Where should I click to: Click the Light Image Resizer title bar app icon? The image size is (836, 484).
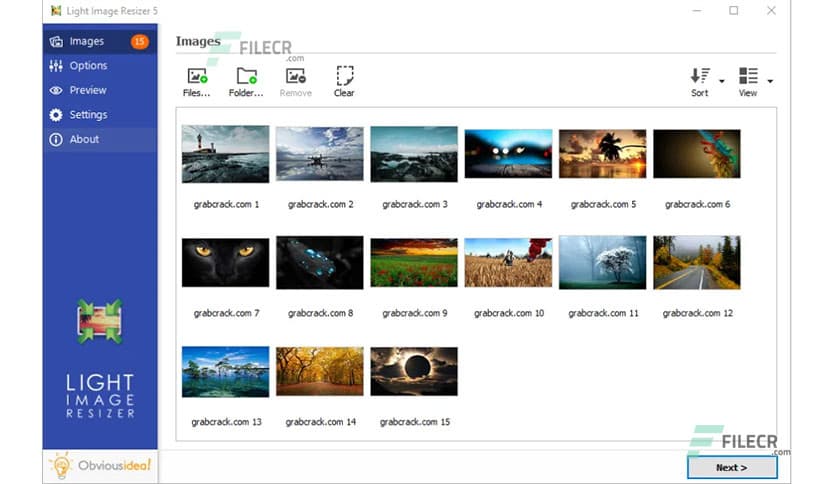point(56,11)
